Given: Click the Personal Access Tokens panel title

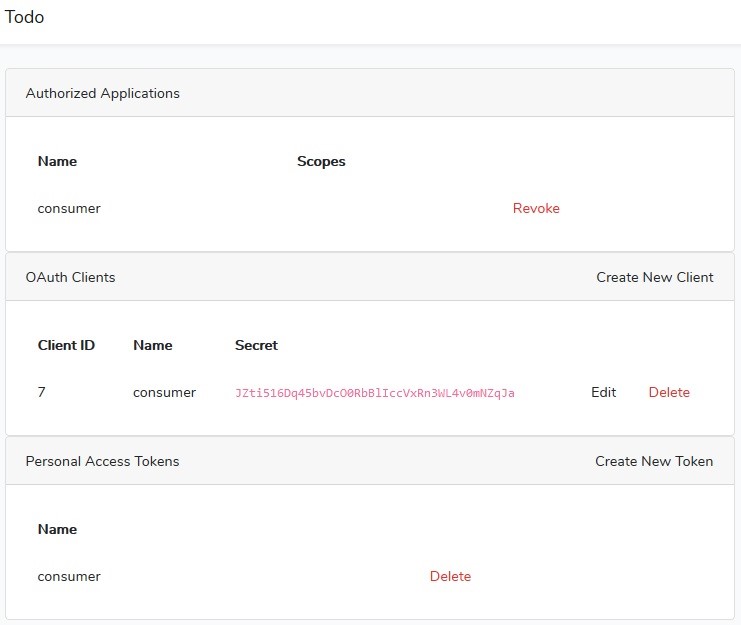Looking at the screenshot, I should pyautogui.click(x=103, y=461).
